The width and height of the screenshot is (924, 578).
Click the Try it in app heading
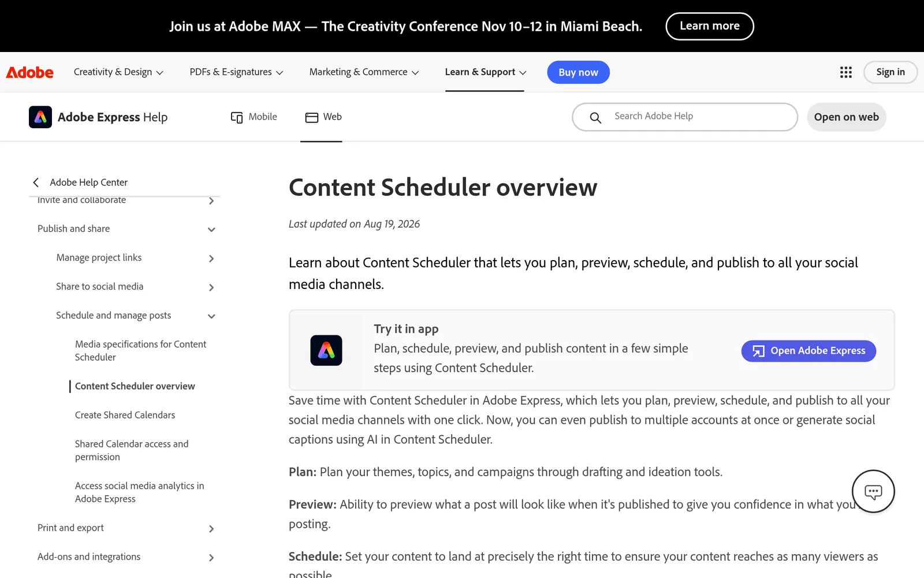[406, 329]
